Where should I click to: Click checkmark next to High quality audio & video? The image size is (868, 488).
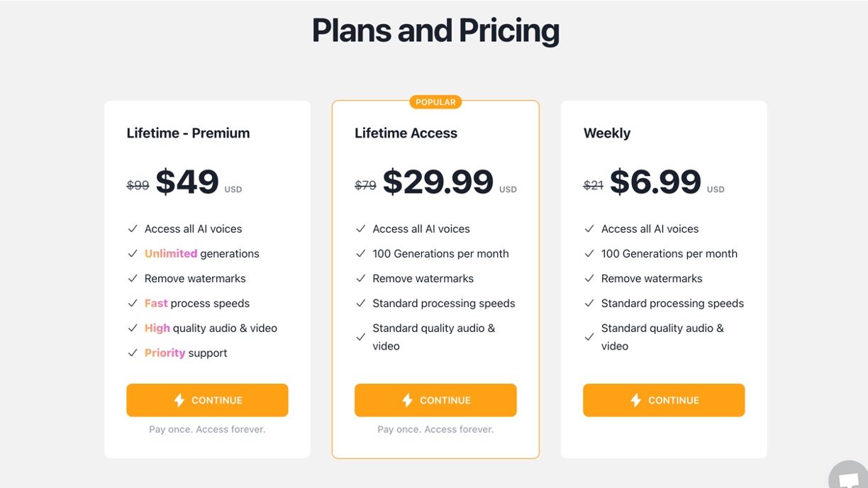click(133, 328)
